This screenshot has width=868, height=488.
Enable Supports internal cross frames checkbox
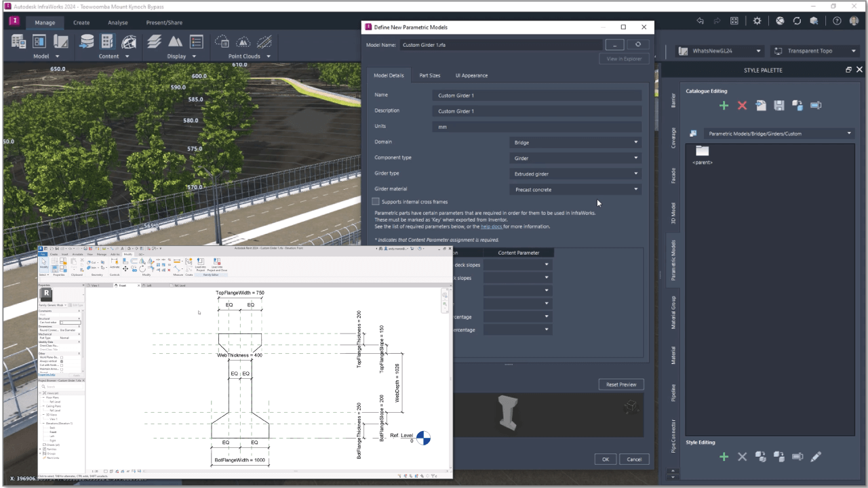376,201
